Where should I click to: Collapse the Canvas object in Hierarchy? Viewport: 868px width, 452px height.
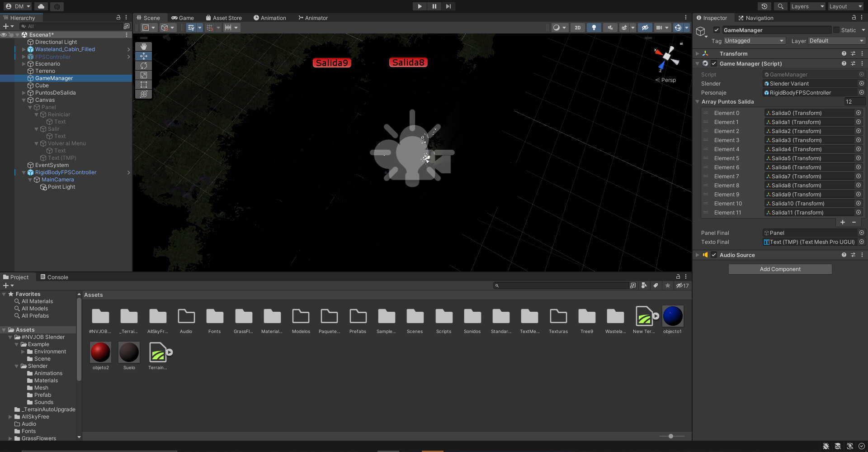pos(24,100)
